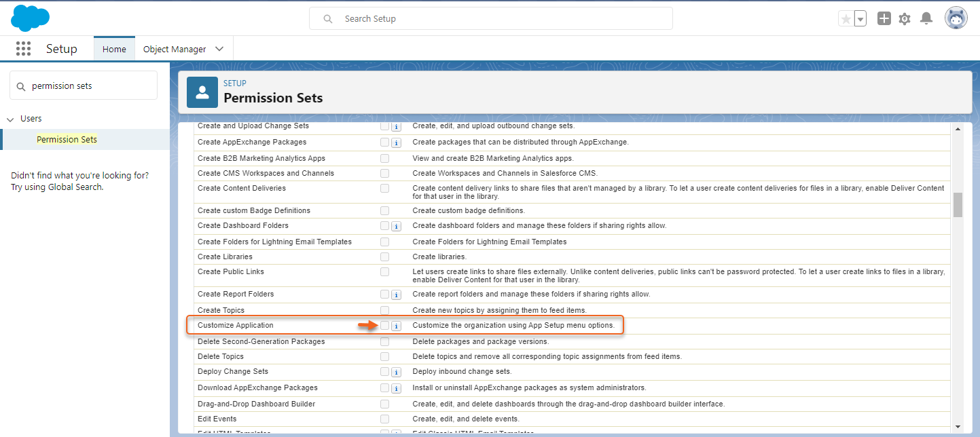Click the Search Setup input field

[x=490, y=18]
